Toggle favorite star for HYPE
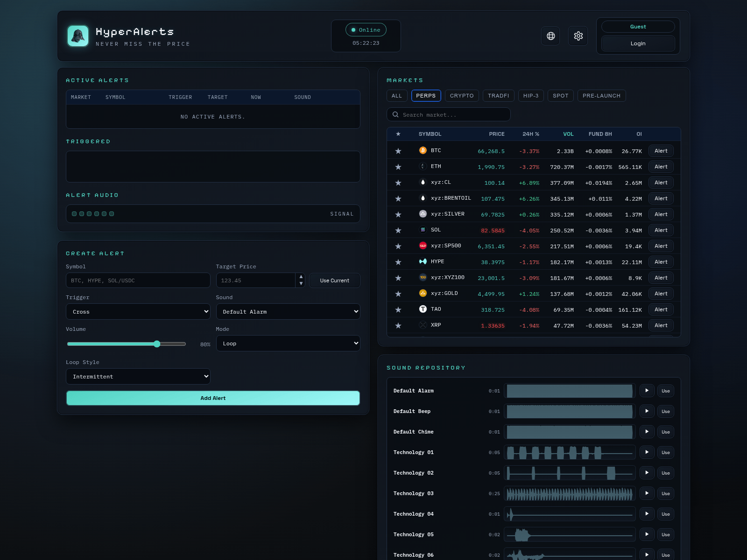The height and width of the screenshot is (560, 747). [398, 262]
